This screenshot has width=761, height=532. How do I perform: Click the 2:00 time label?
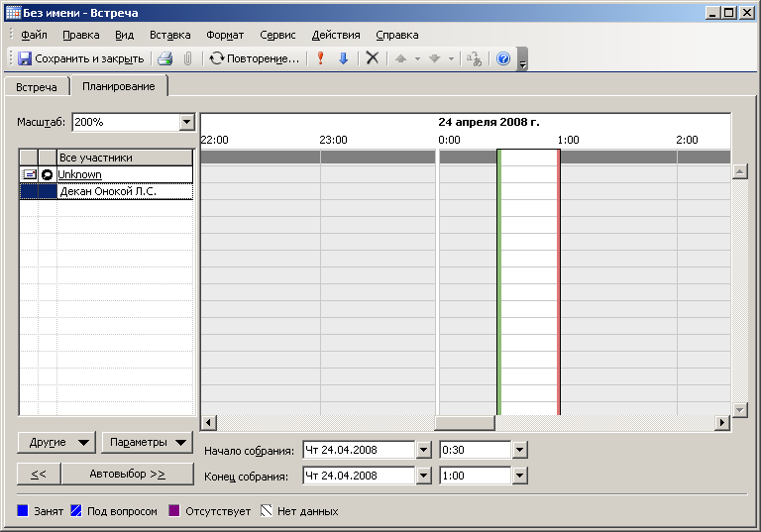[x=688, y=140]
